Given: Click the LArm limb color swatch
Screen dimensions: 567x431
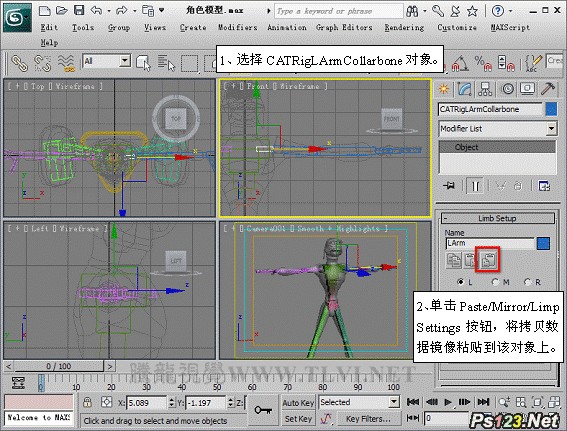Looking at the screenshot, I should point(543,243).
